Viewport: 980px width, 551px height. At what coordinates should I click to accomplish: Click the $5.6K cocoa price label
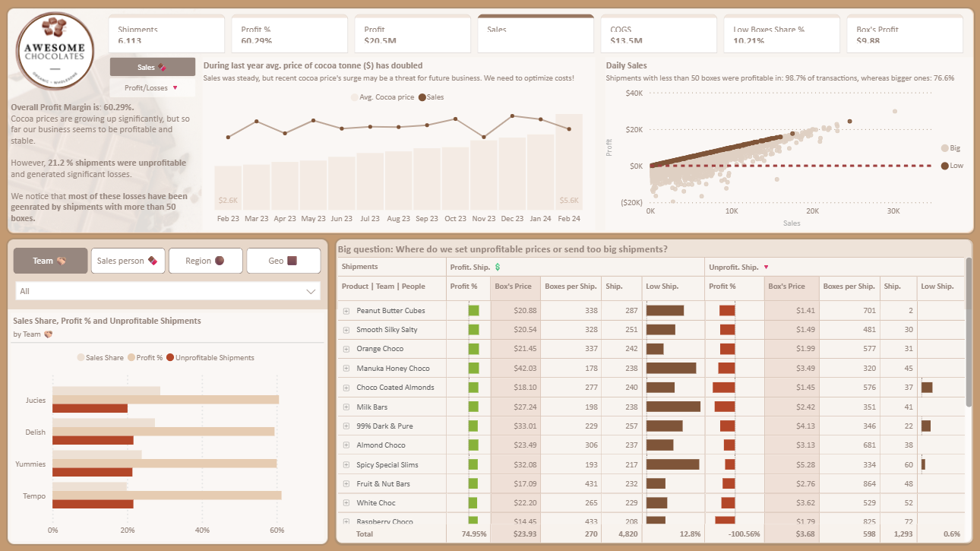(569, 201)
